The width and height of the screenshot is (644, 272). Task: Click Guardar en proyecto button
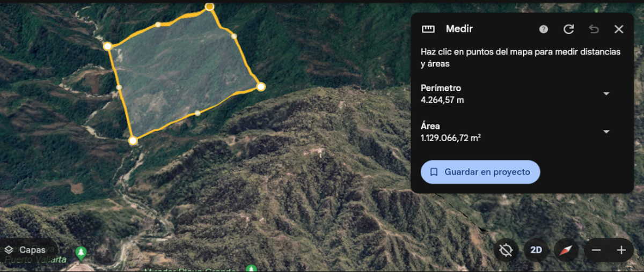tap(480, 172)
